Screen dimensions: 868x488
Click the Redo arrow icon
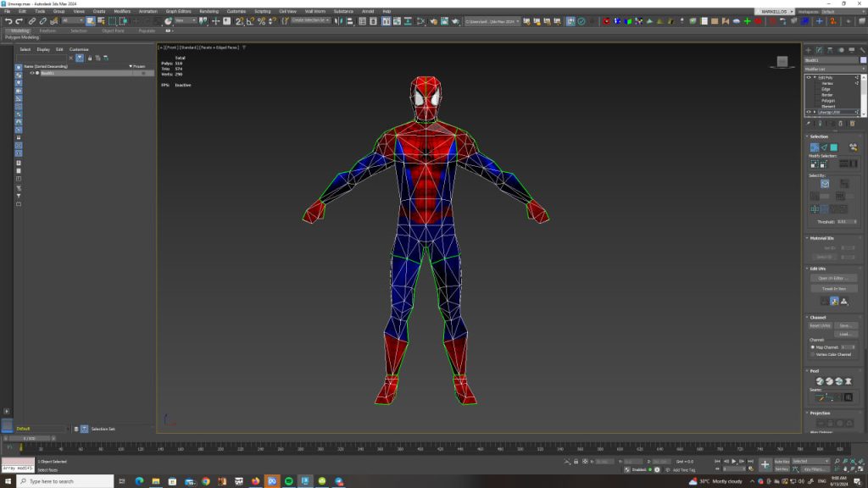[19, 21]
